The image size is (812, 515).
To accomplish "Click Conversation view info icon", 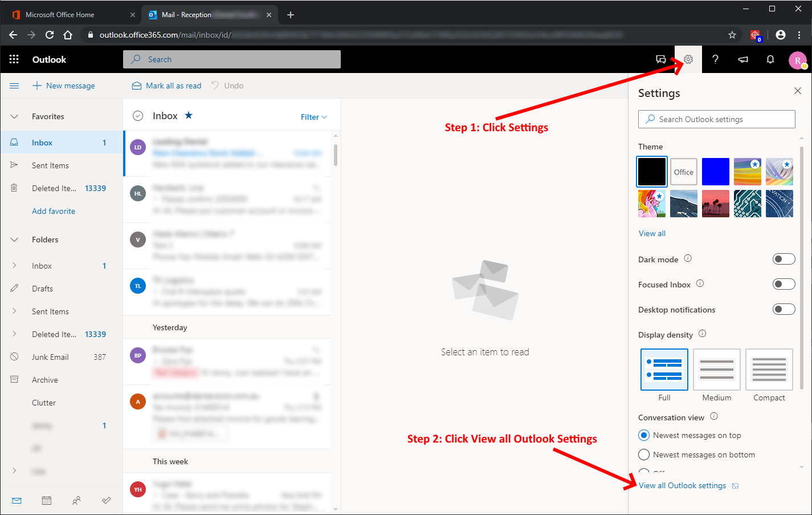I will coord(714,416).
